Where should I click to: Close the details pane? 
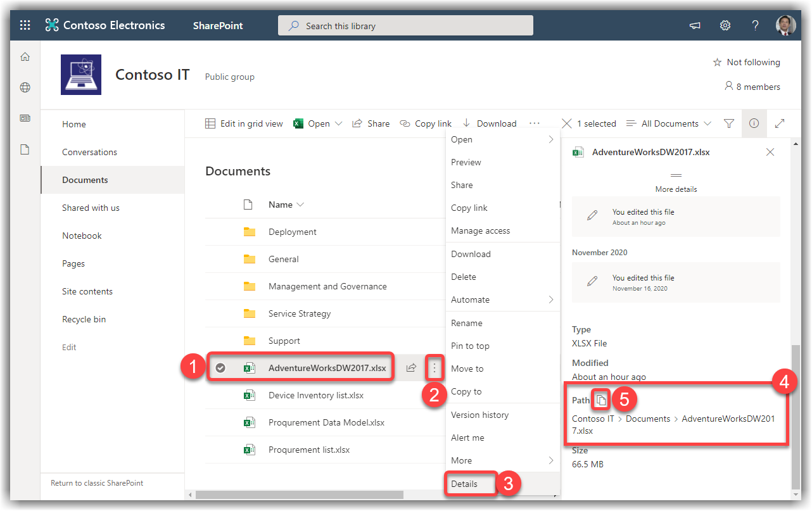[x=770, y=152]
